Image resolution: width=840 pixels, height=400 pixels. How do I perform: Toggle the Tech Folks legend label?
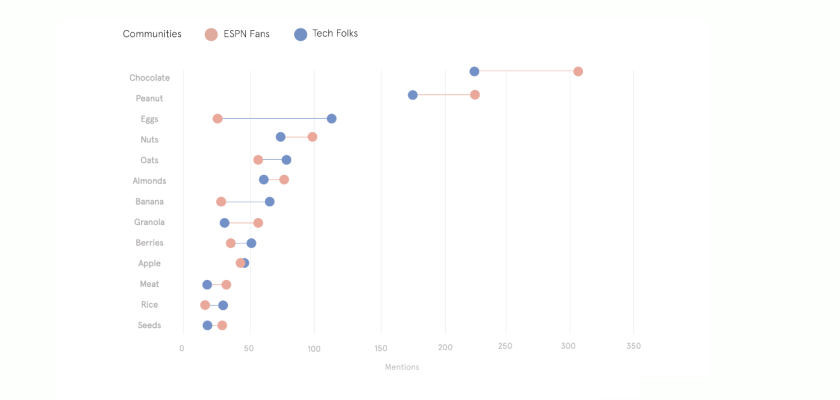click(x=335, y=34)
